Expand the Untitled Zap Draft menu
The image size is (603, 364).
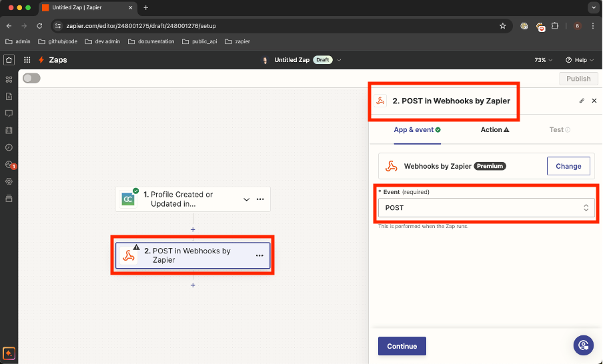point(339,60)
